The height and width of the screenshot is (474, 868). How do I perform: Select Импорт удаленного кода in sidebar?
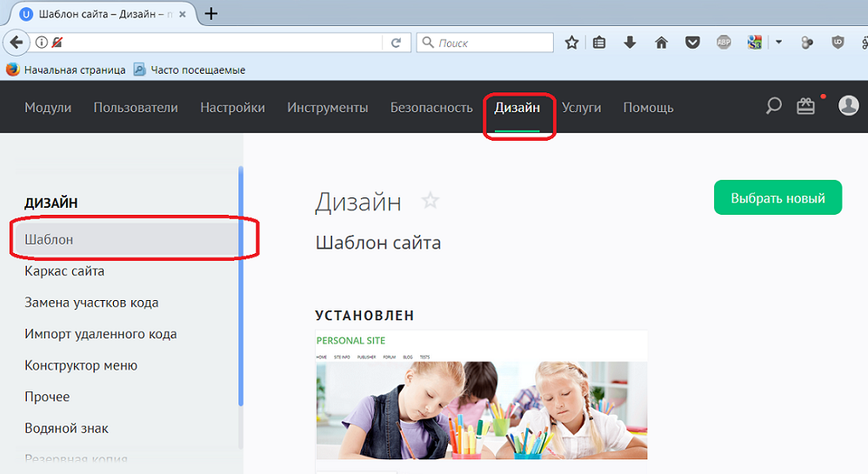[100, 334]
